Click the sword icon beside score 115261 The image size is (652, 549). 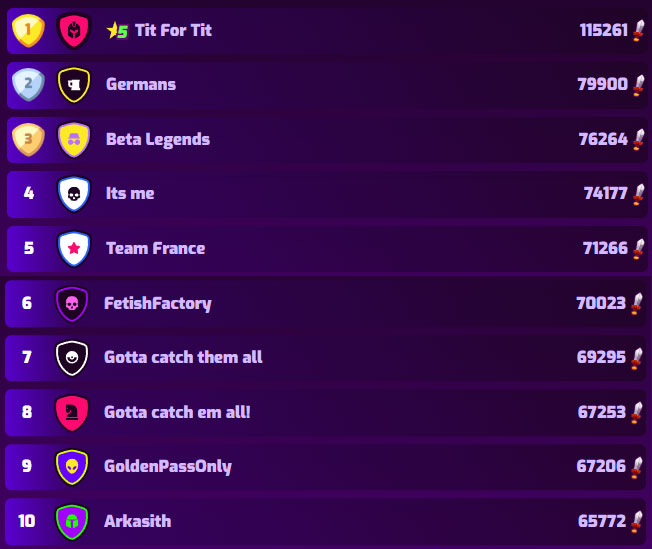639,30
